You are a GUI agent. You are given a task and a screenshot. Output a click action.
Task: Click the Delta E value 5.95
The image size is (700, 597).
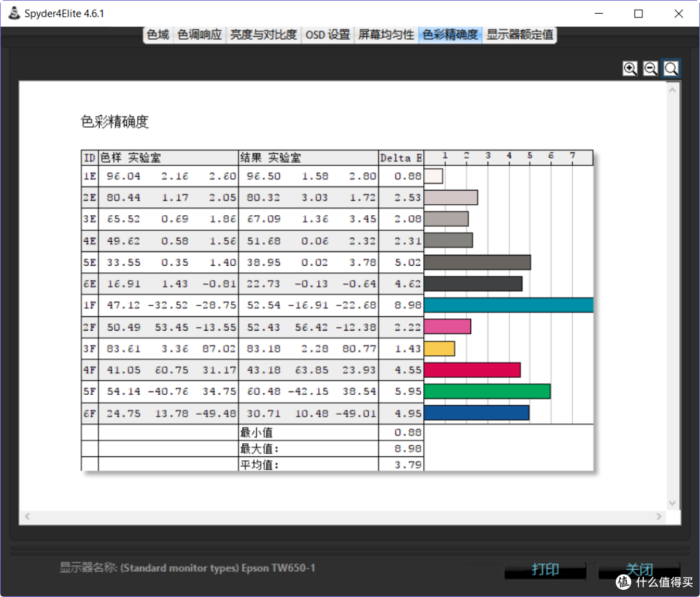pyautogui.click(x=408, y=392)
